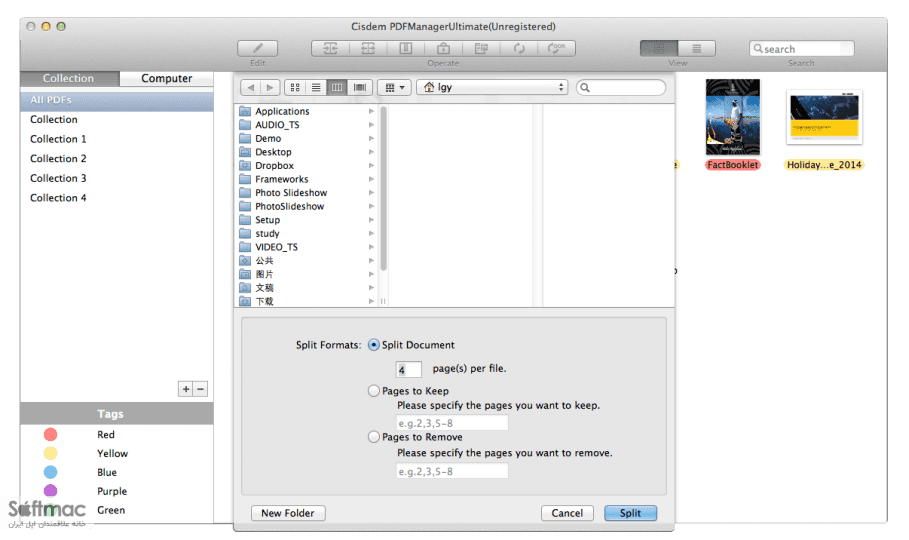Select the Photo Slideshow folder icon
The height and width of the screenshot is (540, 909).
click(x=245, y=193)
